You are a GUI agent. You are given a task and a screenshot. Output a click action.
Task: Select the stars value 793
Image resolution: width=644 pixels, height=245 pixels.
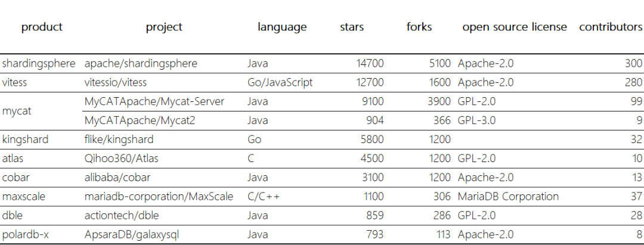click(x=376, y=235)
